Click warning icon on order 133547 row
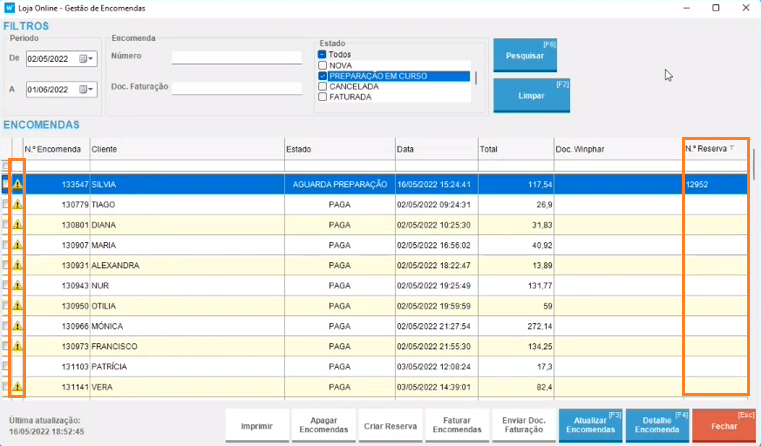The height and width of the screenshot is (446, 761). point(17,185)
